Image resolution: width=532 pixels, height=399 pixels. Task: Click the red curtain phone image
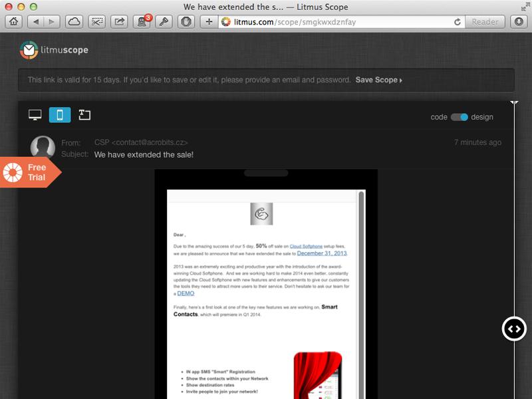(x=318, y=375)
